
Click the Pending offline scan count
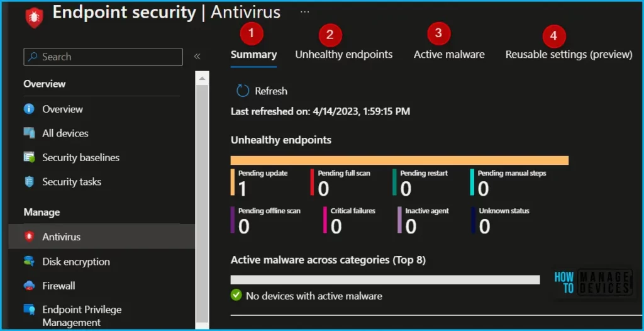pyautogui.click(x=244, y=227)
